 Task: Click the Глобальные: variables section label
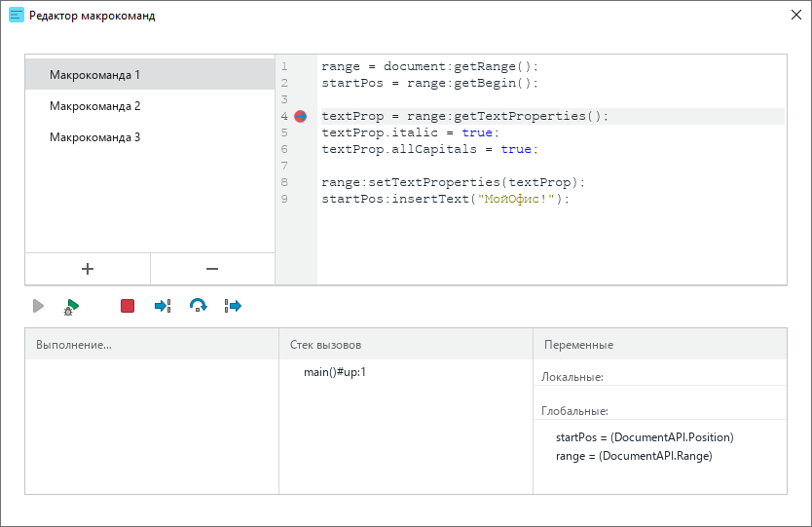coord(574,411)
